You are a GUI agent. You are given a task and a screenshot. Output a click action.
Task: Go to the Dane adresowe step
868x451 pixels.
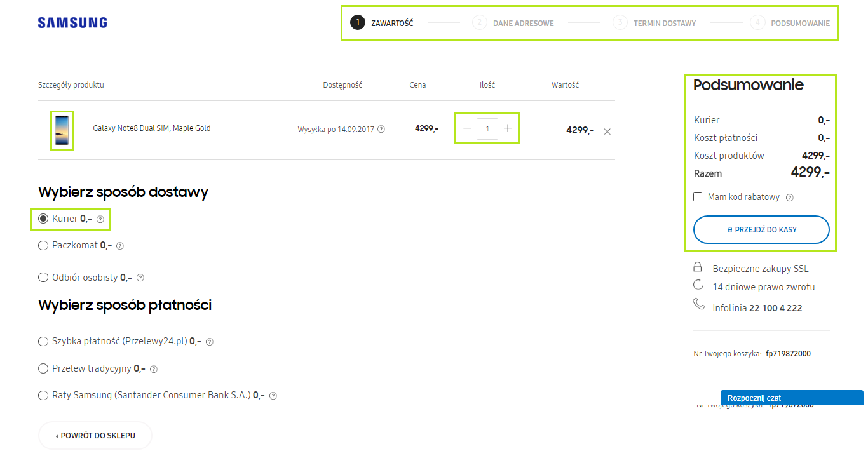513,23
